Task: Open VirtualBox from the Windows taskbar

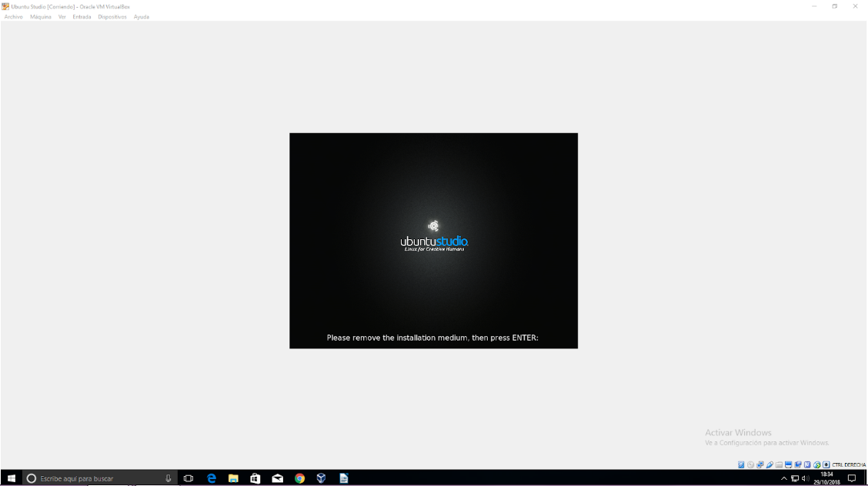Action: [x=322, y=478]
